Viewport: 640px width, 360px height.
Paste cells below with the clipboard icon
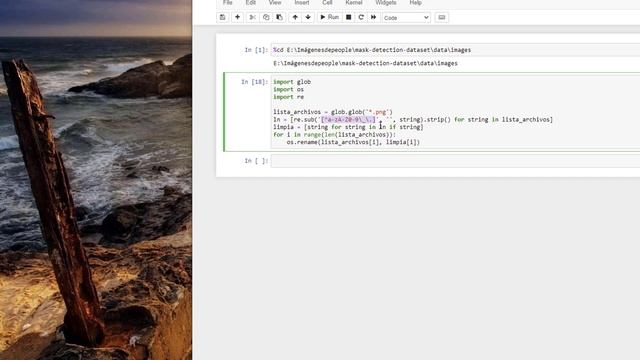coord(280,18)
